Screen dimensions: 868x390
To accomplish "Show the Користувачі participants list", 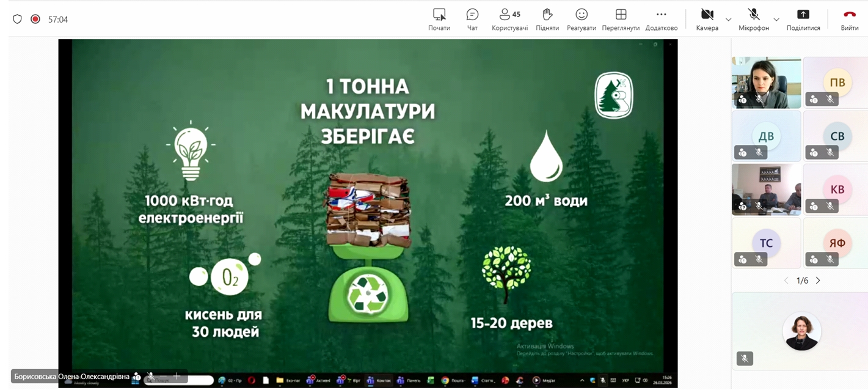I will coord(509,20).
